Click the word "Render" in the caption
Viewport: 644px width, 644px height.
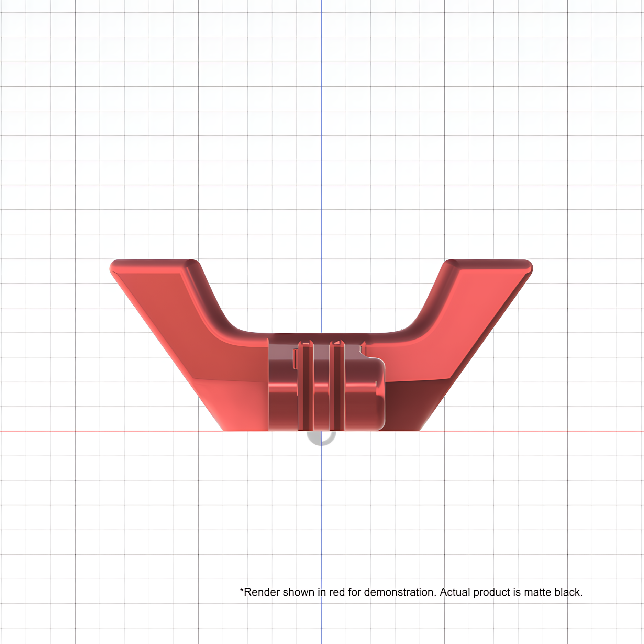click(x=262, y=592)
